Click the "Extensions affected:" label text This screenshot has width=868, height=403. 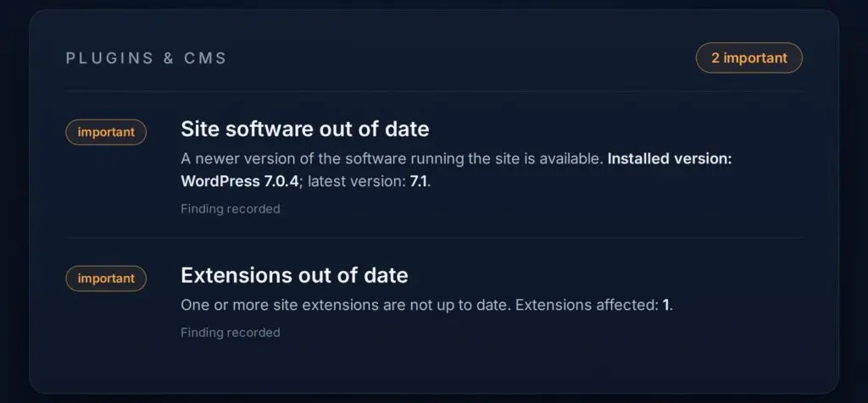[x=587, y=305]
